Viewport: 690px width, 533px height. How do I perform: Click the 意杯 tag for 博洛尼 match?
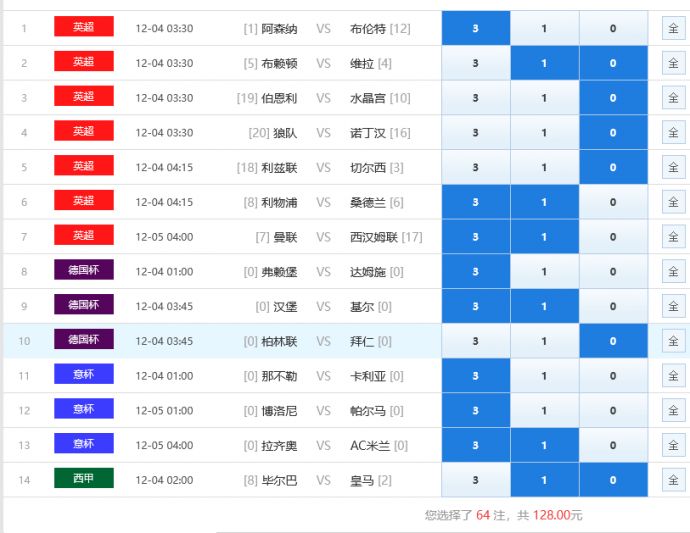tap(84, 409)
